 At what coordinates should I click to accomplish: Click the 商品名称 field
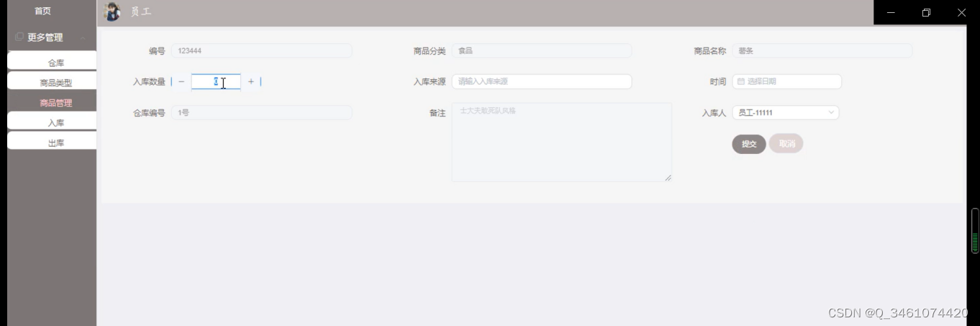tap(822, 50)
